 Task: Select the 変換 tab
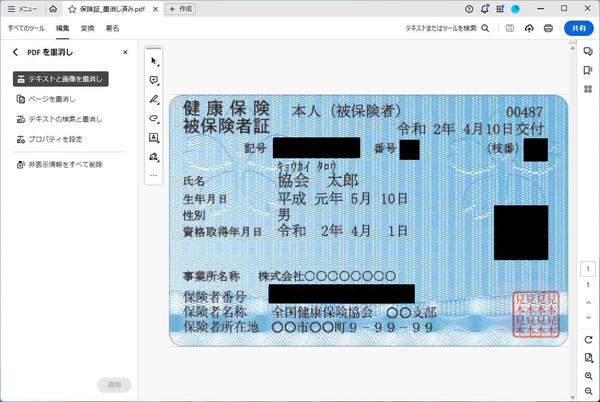pyautogui.click(x=87, y=28)
